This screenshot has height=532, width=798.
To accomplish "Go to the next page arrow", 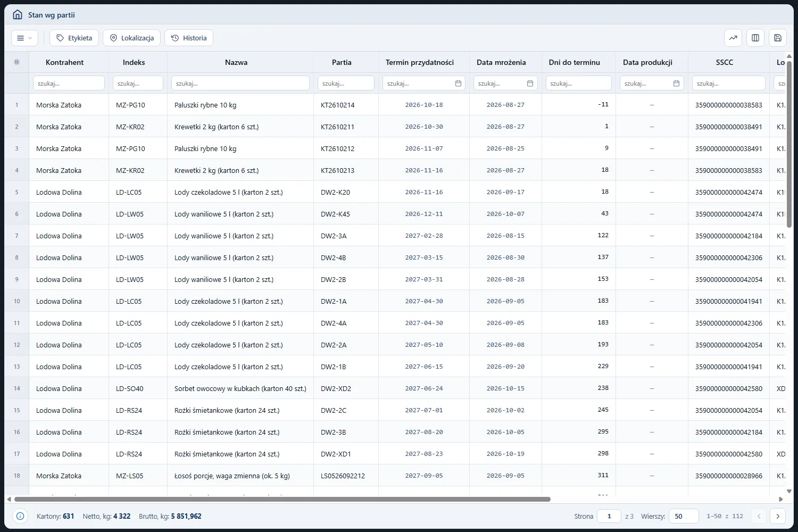I will coord(778,516).
